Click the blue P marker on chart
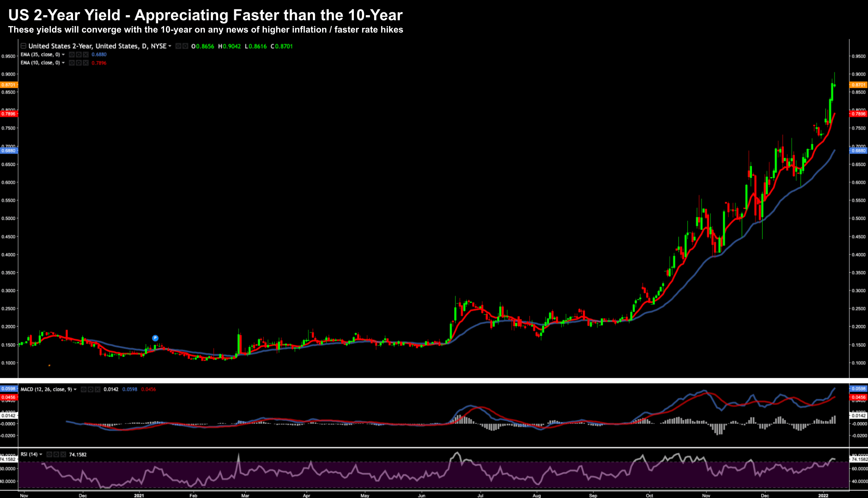868x498 pixels. click(x=155, y=338)
